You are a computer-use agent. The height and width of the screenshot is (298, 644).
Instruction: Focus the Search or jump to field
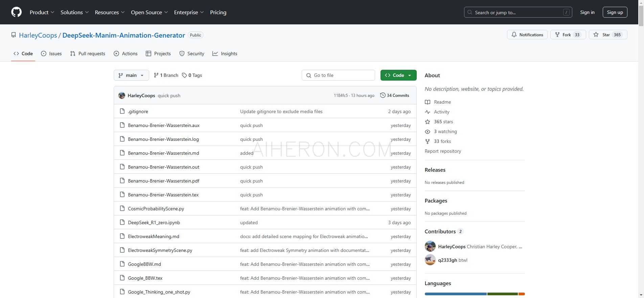(518, 12)
